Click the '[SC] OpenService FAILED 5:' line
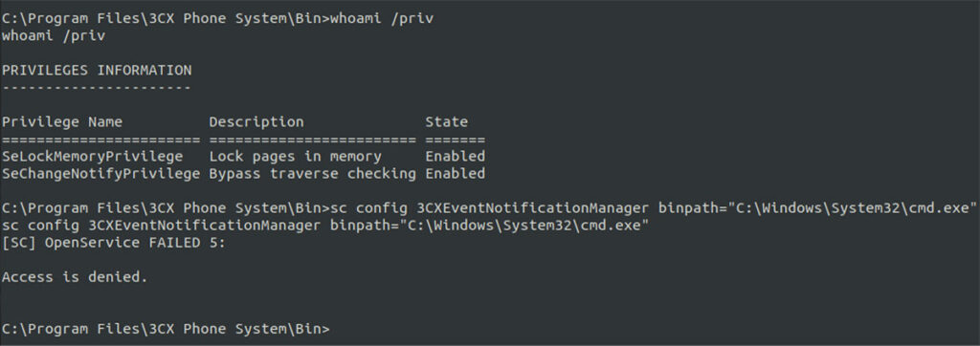This screenshot has height=346, width=980. [114, 243]
